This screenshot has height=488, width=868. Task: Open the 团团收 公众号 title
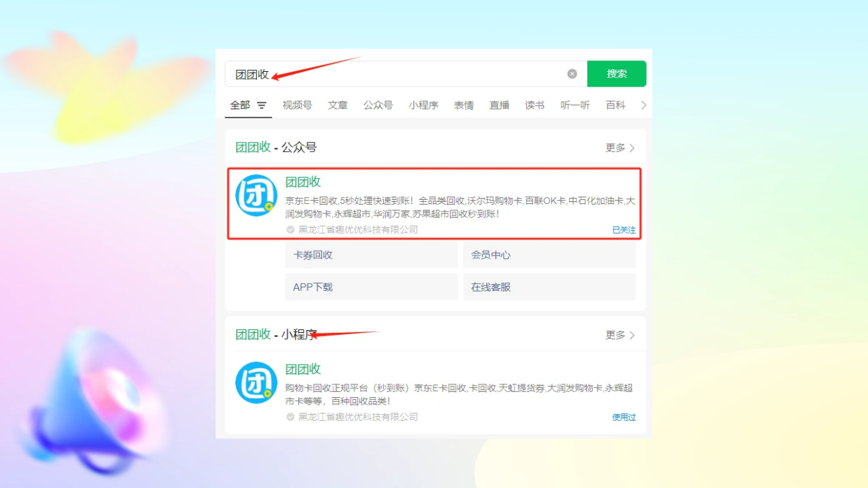click(x=302, y=182)
